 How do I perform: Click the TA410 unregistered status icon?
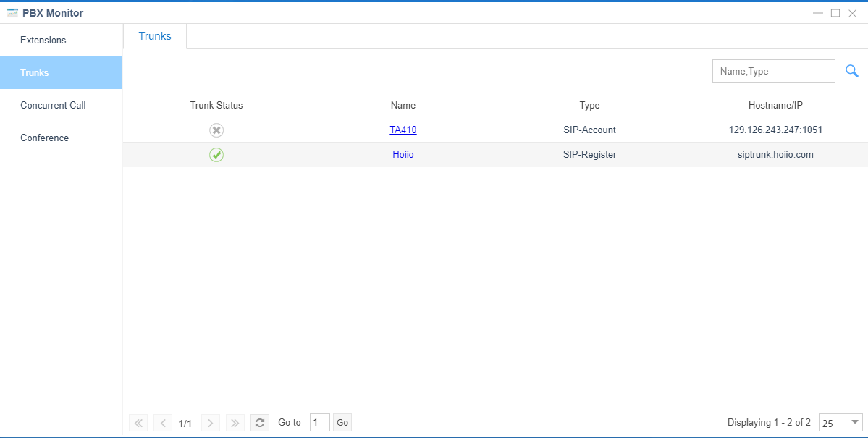pyautogui.click(x=216, y=130)
